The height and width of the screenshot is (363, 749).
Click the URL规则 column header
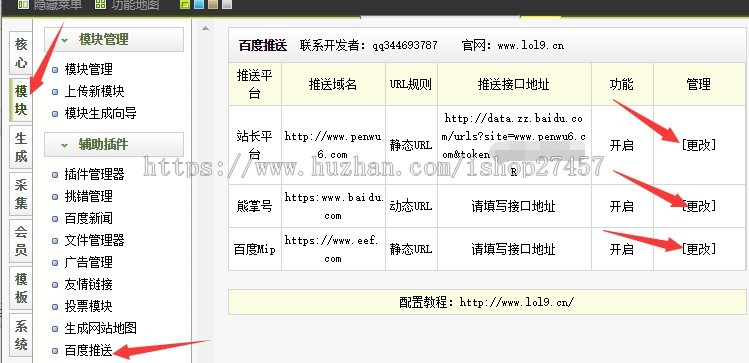411,85
